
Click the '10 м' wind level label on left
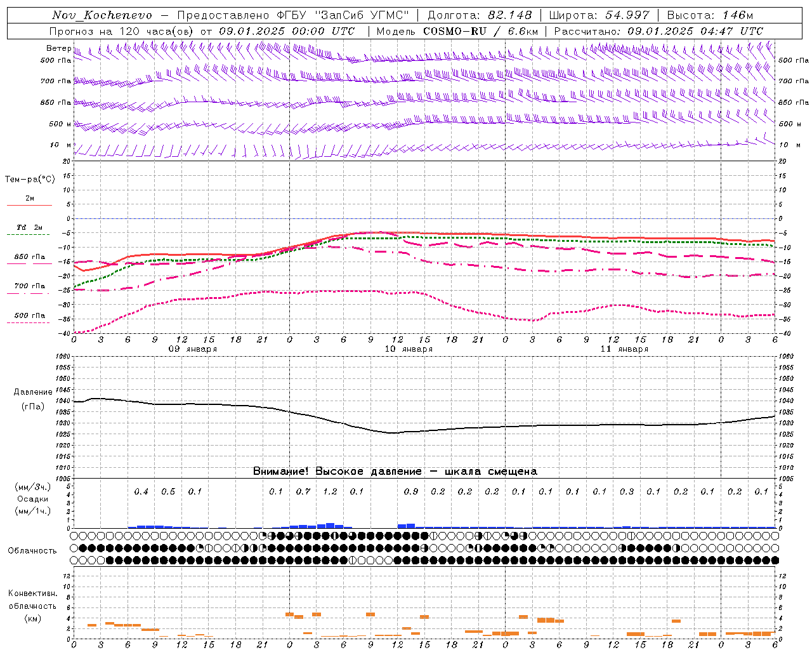coord(60,145)
